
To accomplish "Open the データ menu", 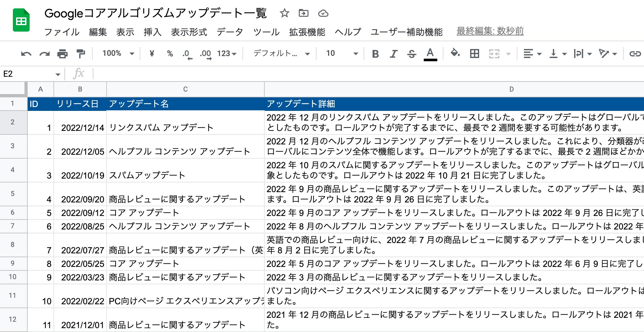I will pos(230,32).
